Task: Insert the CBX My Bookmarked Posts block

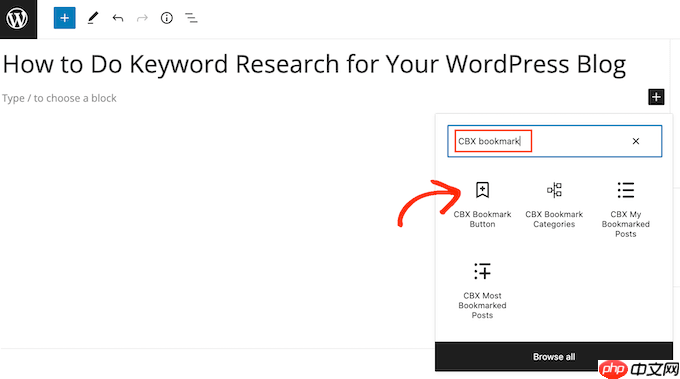Action: point(625,209)
